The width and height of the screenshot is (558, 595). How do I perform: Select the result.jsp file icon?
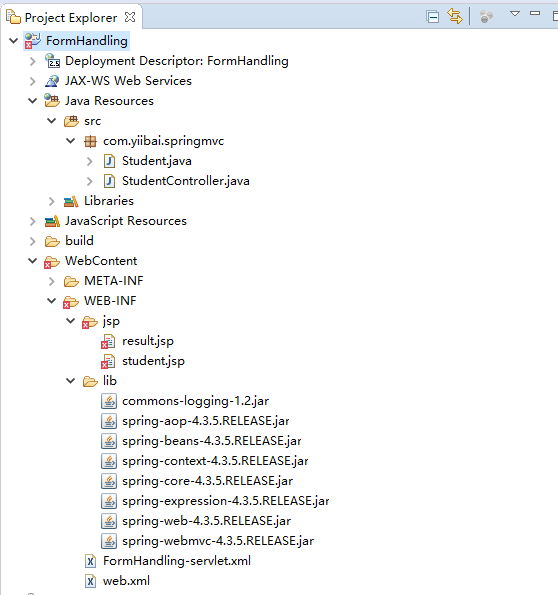point(108,341)
